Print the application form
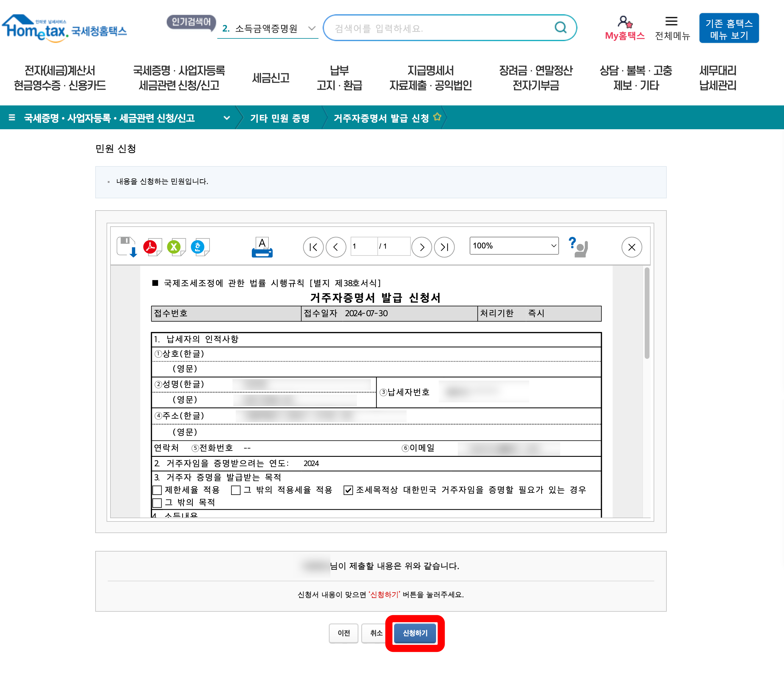The width and height of the screenshot is (784, 676). pos(262,247)
